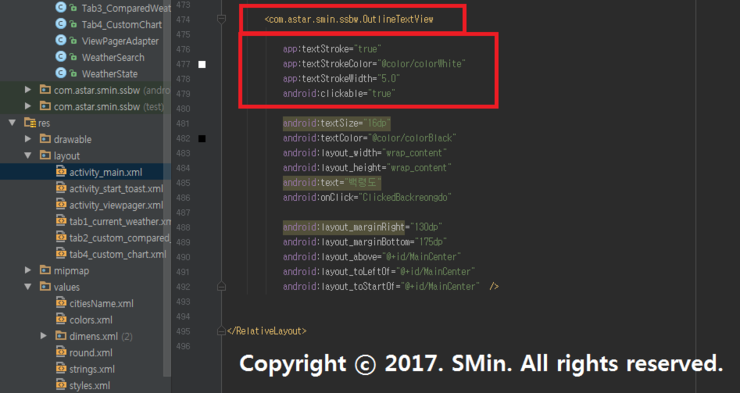
Task: Click app:textStrokeWidth "5.0" value
Action: [388, 79]
